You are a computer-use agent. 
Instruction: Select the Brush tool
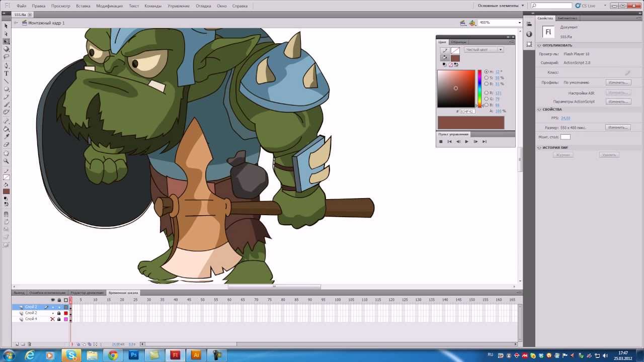point(6,105)
